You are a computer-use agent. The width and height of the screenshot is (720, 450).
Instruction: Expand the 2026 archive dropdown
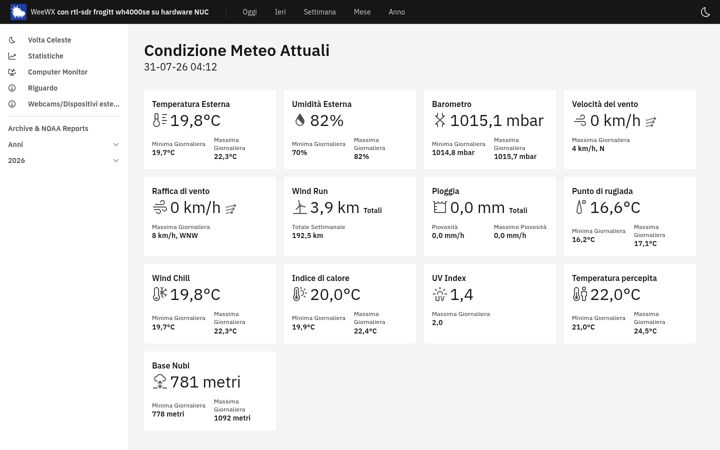[63, 161]
